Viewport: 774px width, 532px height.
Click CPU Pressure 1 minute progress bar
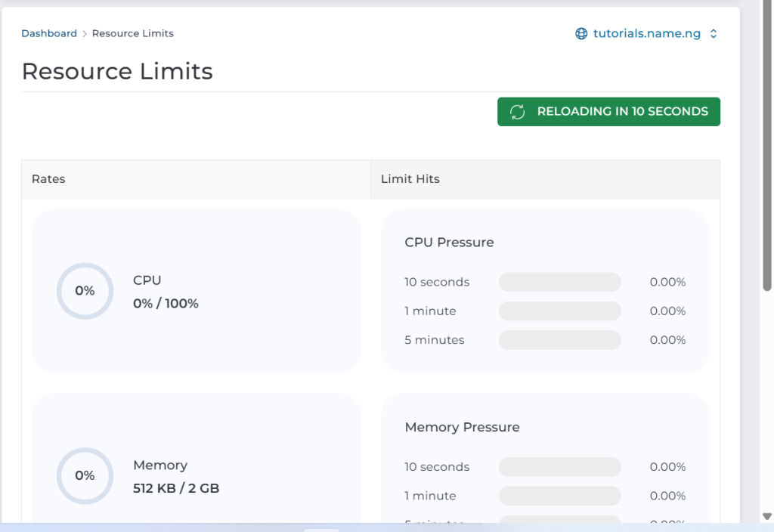tap(559, 311)
